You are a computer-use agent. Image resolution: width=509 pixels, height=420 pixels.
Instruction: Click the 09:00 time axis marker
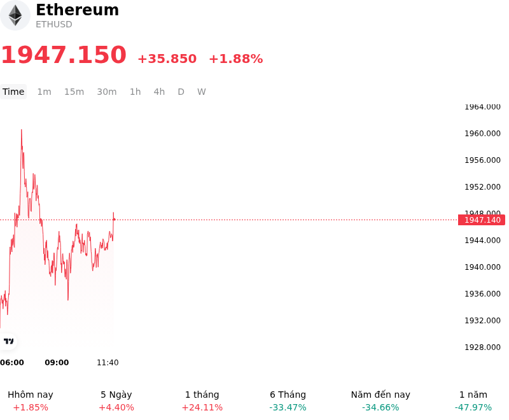(57, 363)
